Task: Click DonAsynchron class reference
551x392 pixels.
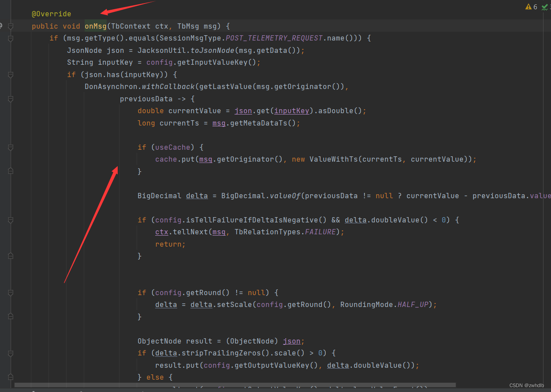Action: pyautogui.click(x=111, y=87)
